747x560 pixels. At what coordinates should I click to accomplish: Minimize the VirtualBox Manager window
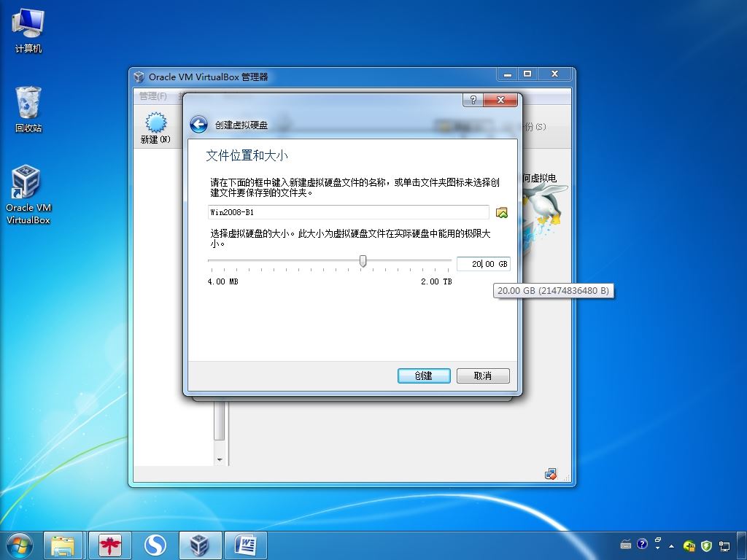click(x=508, y=74)
